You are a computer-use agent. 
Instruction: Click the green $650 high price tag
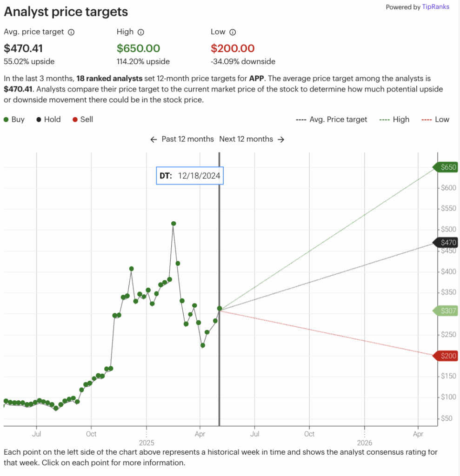tap(446, 167)
